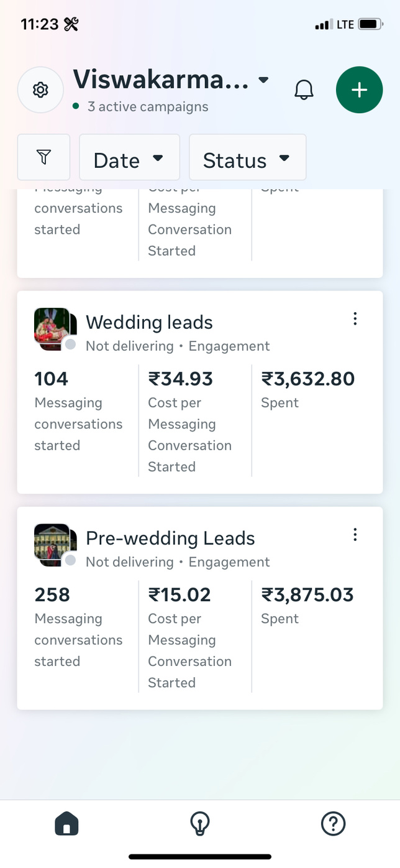Go to the Home tab
The image size is (400, 868).
pos(67,824)
